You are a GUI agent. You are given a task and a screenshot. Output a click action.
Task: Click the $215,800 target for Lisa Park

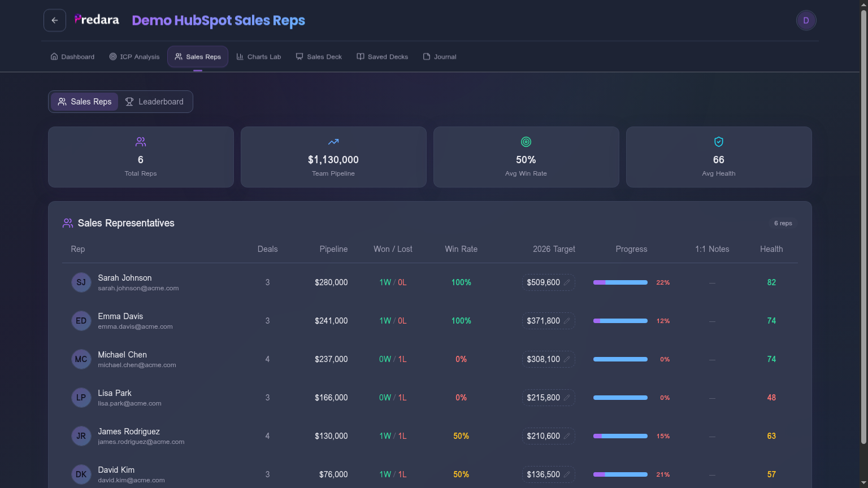coord(543,398)
